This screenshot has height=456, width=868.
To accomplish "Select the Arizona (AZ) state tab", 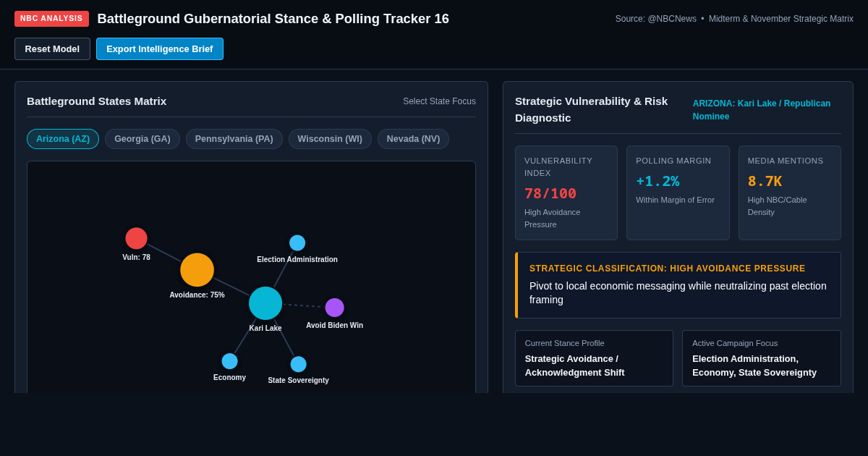I will (63, 139).
